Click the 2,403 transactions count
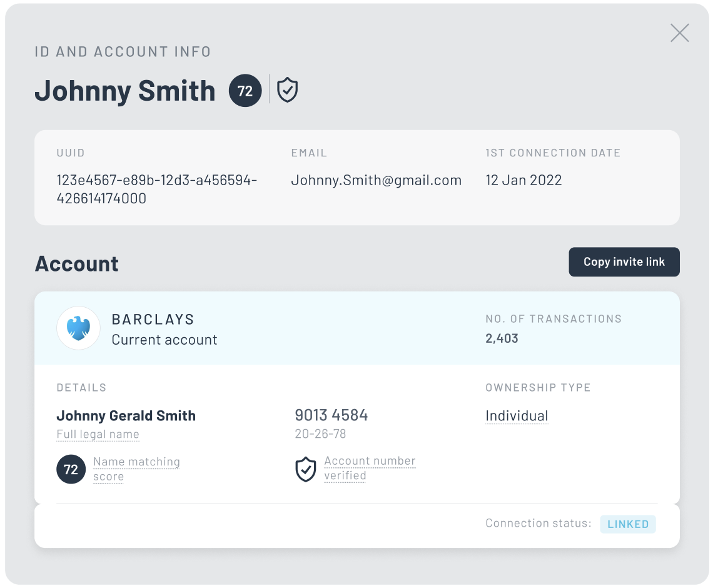713x588 pixels. click(x=502, y=338)
